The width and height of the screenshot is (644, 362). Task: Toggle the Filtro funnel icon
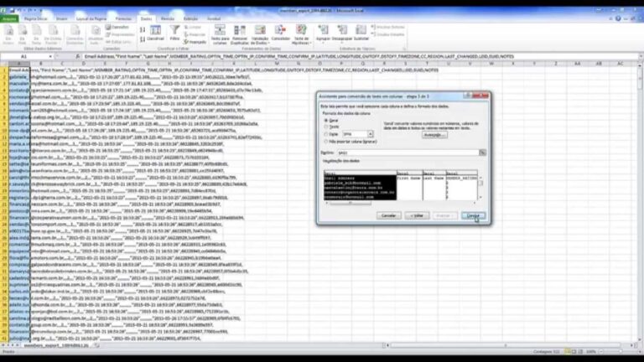174,33
